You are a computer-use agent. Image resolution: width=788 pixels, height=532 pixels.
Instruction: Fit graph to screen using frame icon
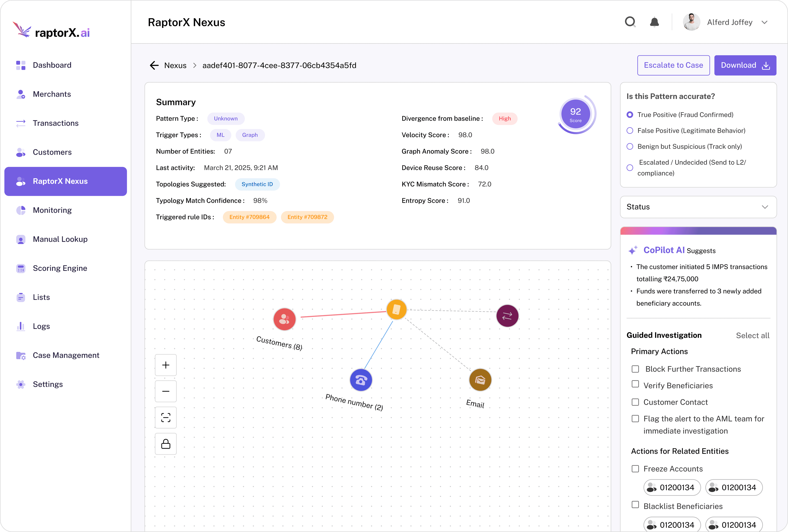coord(166,417)
